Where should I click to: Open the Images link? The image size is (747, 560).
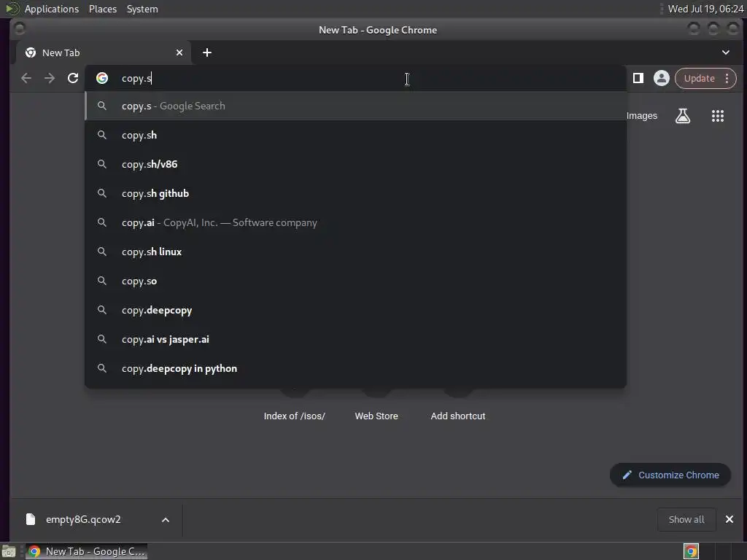click(x=641, y=116)
